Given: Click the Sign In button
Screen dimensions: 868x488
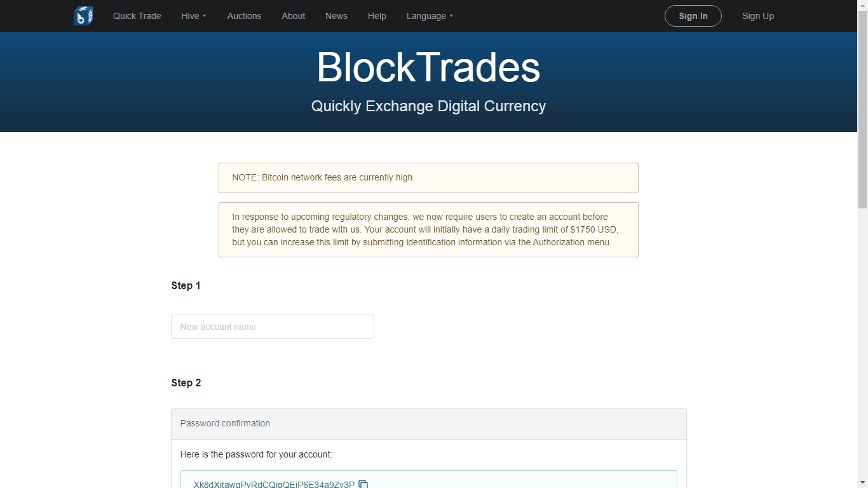Looking at the screenshot, I should point(693,16).
